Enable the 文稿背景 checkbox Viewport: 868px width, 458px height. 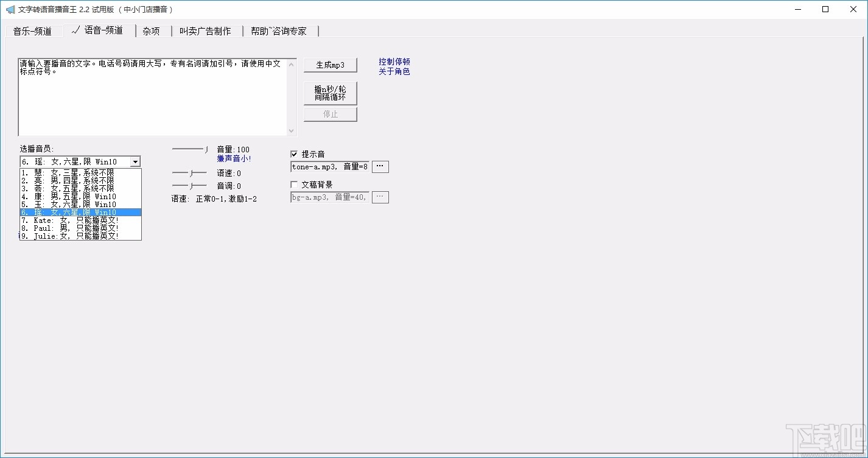click(294, 184)
